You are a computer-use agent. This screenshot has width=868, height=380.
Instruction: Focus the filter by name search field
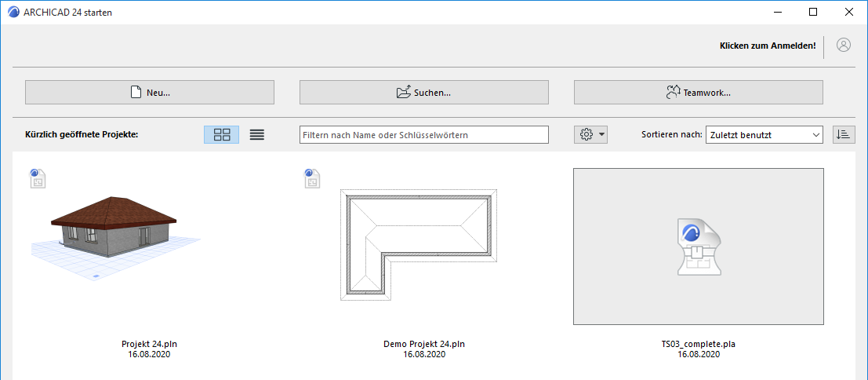(424, 134)
